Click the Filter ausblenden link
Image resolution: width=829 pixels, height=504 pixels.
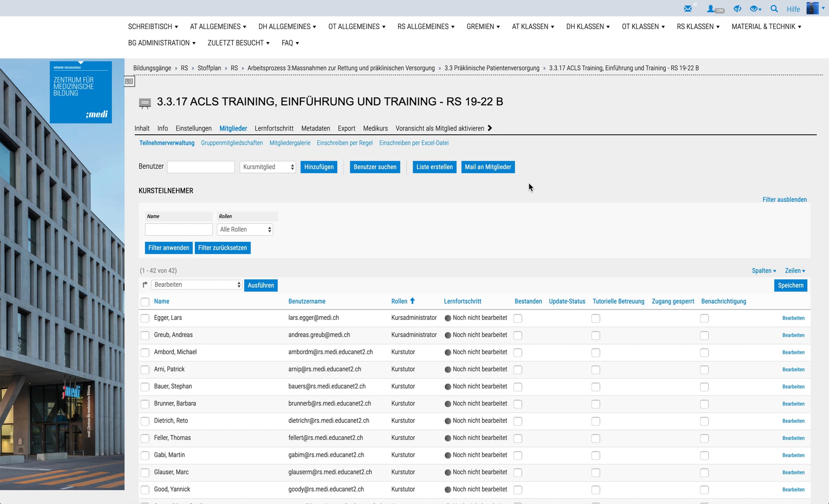(784, 199)
